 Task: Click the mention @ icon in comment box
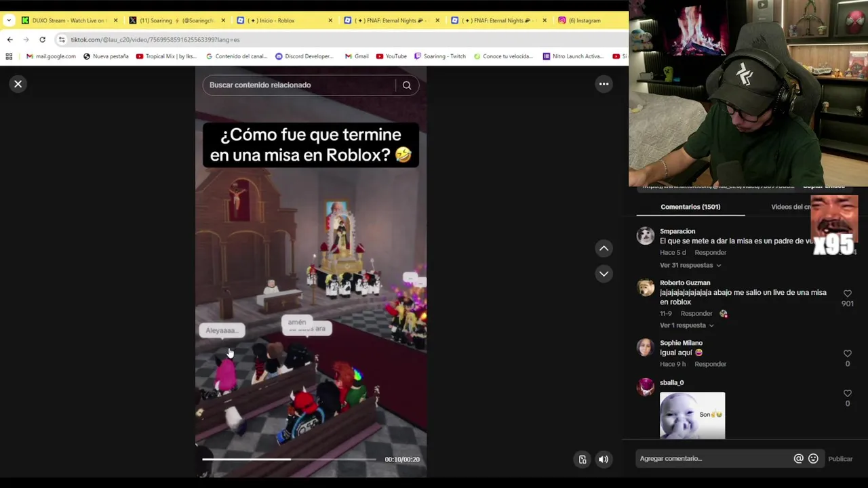tap(798, 459)
